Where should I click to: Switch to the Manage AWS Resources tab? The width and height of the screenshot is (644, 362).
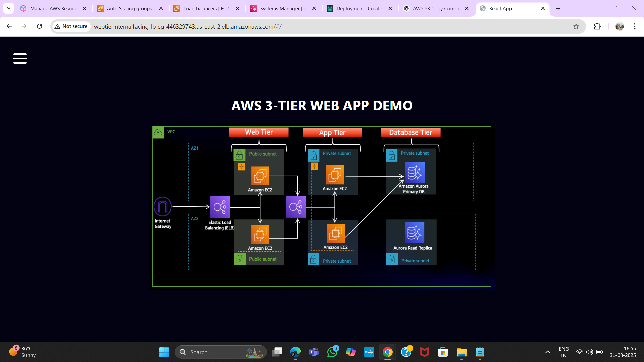click(49, 8)
